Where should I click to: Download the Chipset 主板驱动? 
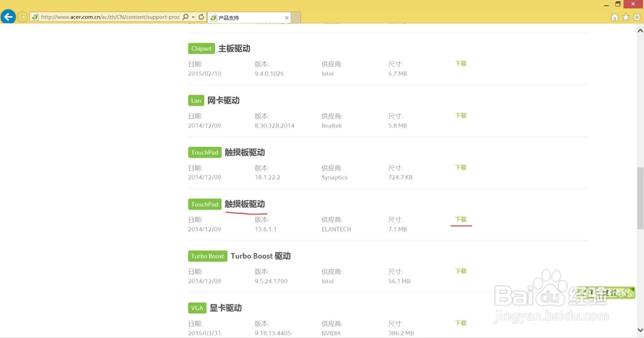pos(461,64)
